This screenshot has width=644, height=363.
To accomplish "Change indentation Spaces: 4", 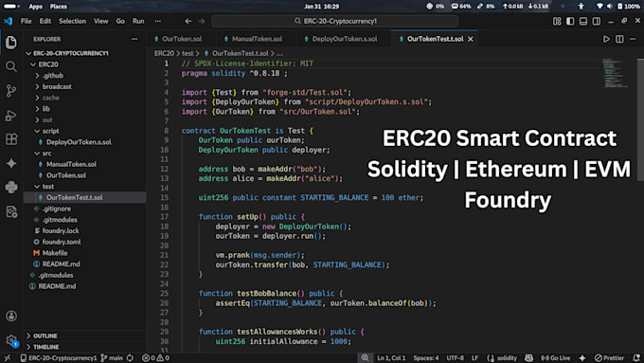I will tap(426, 358).
